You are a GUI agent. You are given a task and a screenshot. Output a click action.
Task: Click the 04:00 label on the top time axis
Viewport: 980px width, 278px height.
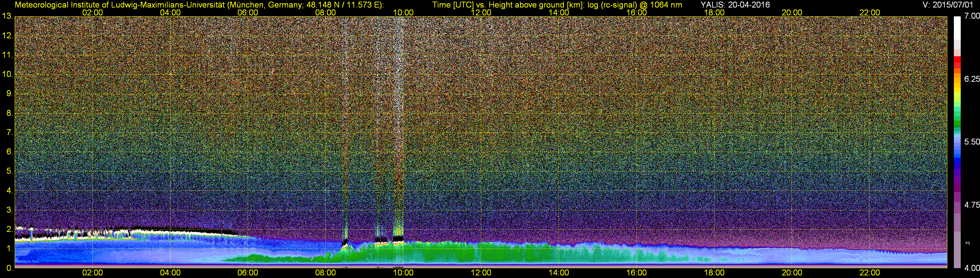tap(170, 12)
